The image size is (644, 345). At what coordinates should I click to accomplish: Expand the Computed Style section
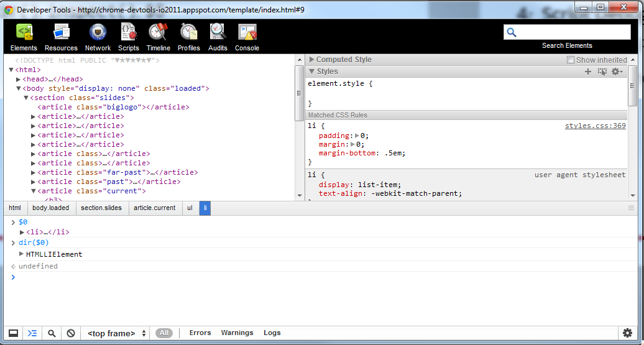tap(311, 60)
